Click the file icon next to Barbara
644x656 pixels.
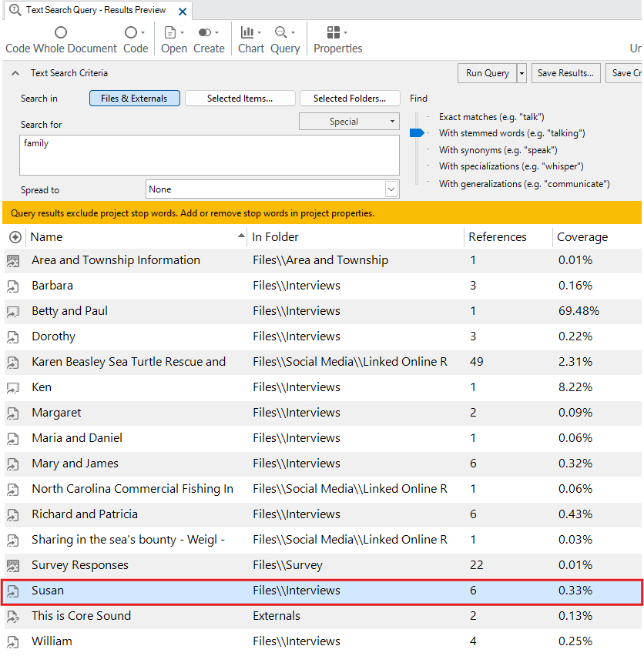coord(13,286)
